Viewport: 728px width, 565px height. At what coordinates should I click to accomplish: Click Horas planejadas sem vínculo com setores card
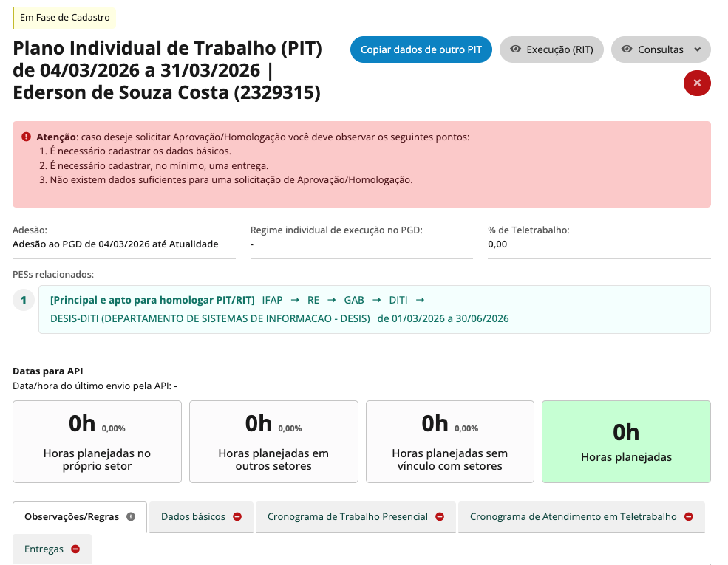[x=450, y=442]
